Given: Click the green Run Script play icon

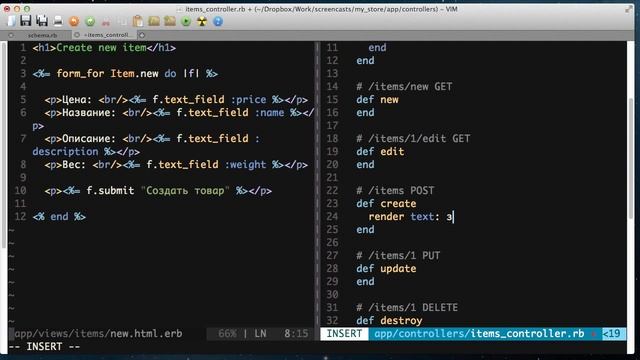Looking at the screenshot, I should (x=186, y=21).
